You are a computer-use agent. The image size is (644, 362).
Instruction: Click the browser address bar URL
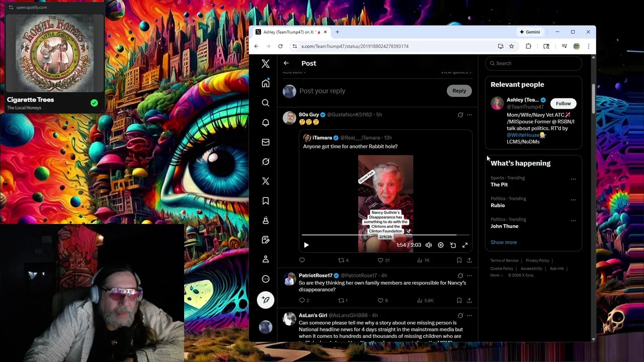click(355, 46)
